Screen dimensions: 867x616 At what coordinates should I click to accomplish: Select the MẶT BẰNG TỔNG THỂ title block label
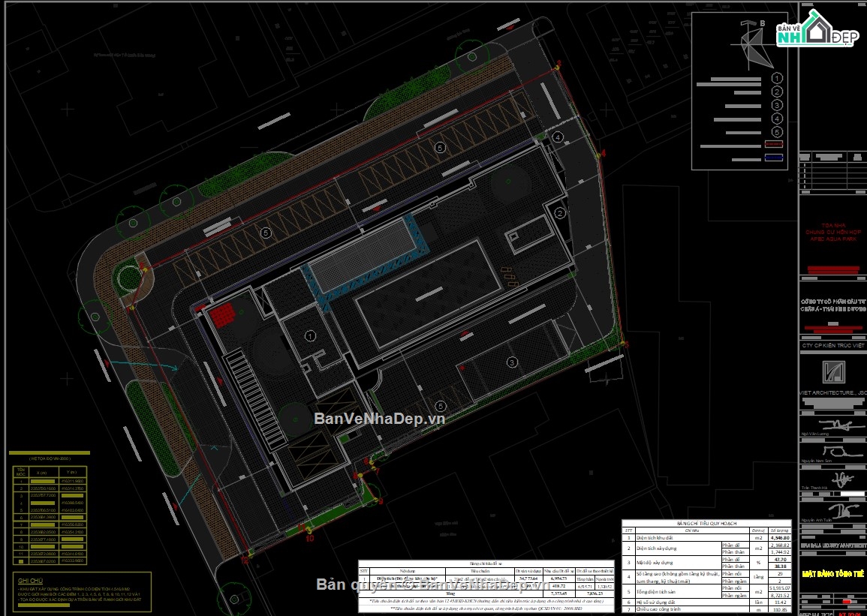[x=833, y=573]
